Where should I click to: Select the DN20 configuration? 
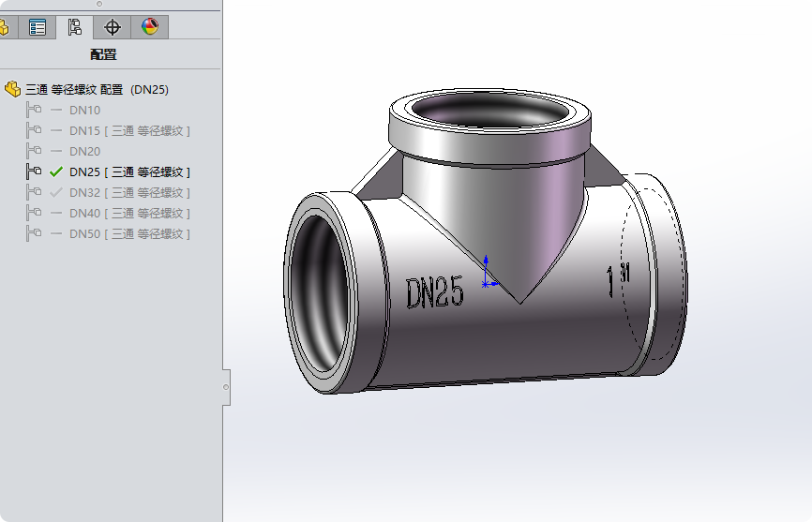tap(85, 152)
